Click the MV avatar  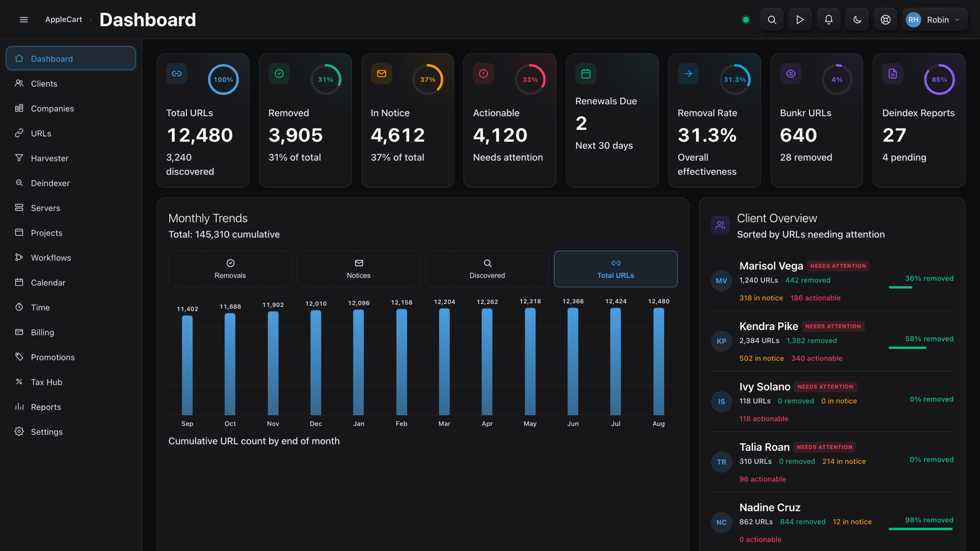pos(721,281)
